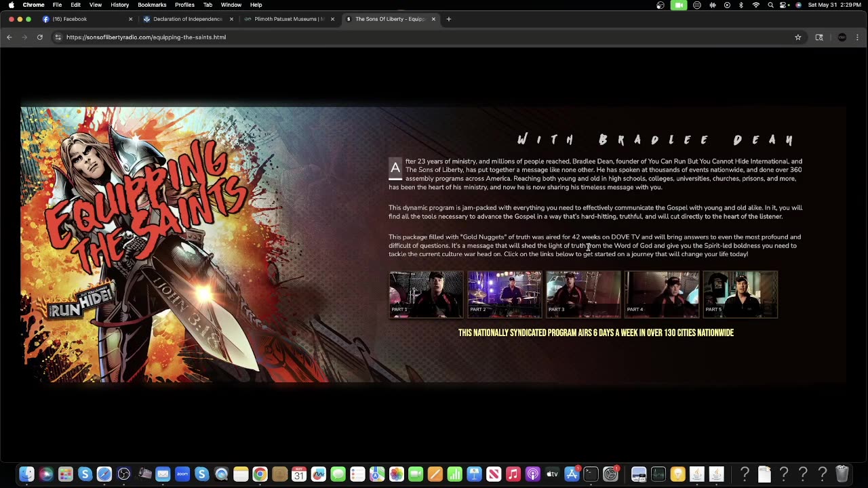Open System Settings from the Dock
Viewport: 868px width, 488px height.
610,474
